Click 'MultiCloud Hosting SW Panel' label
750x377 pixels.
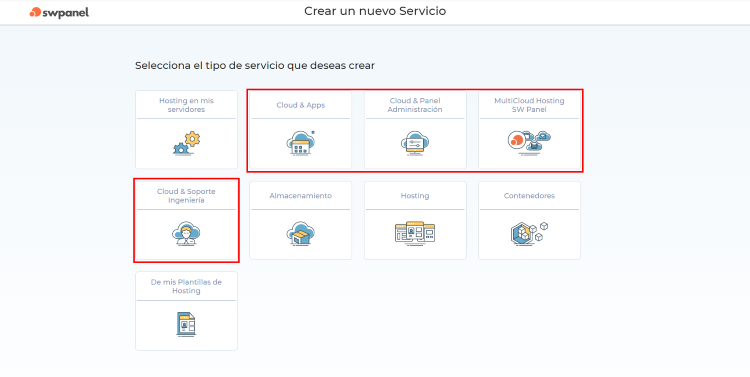[529, 105]
